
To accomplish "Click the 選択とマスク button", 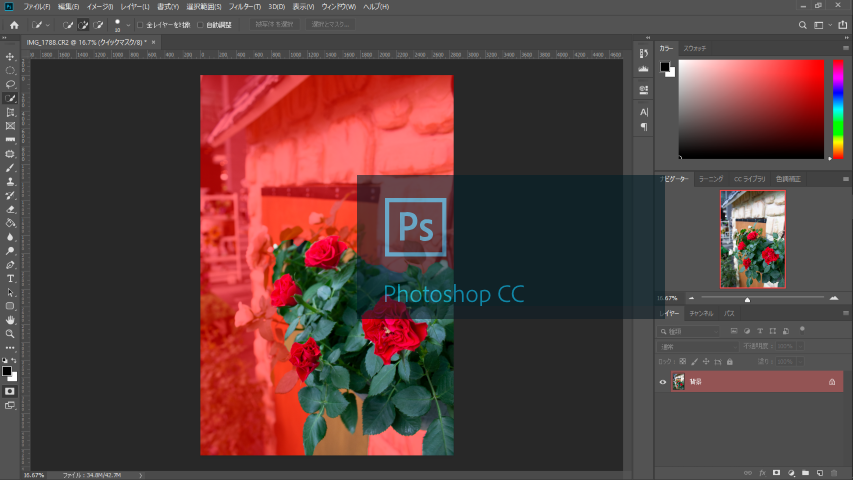I will (x=330, y=24).
